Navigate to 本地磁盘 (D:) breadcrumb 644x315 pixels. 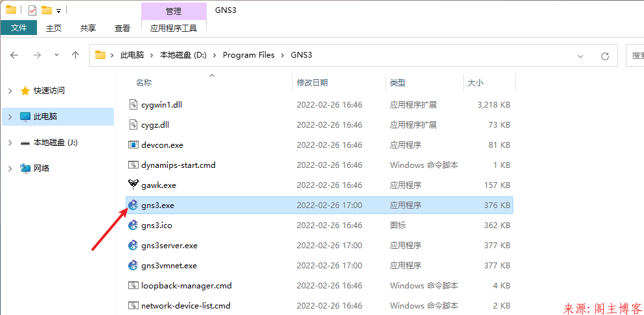183,55
